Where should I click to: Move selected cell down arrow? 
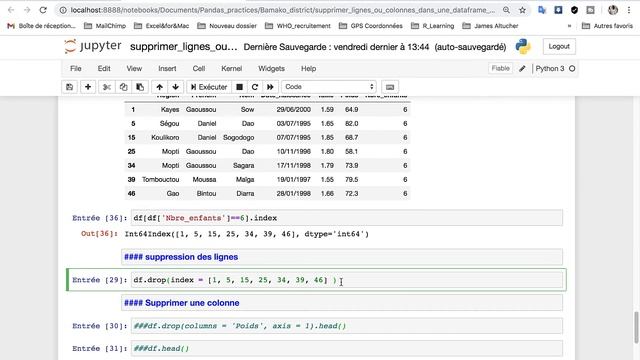click(176, 87)
